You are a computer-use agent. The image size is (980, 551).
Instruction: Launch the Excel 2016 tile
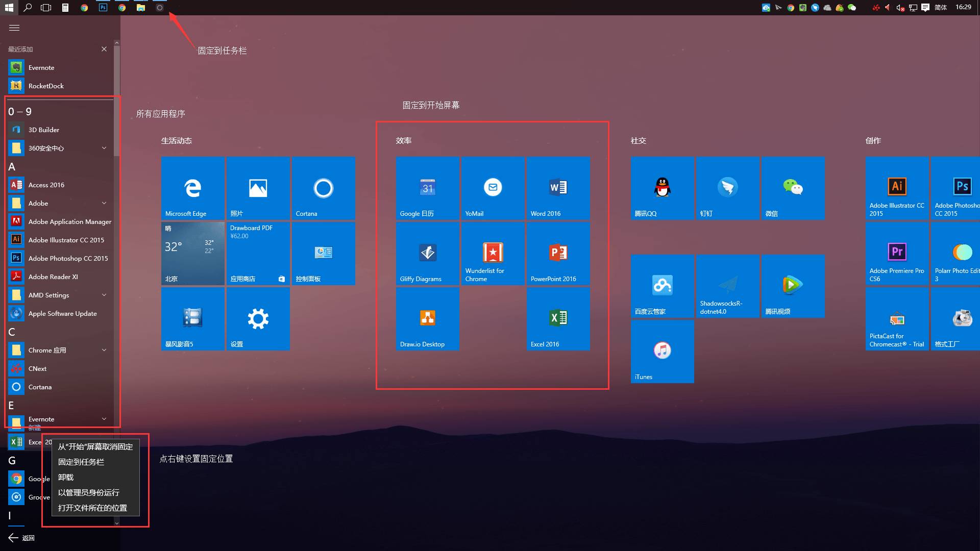(558, 318)
